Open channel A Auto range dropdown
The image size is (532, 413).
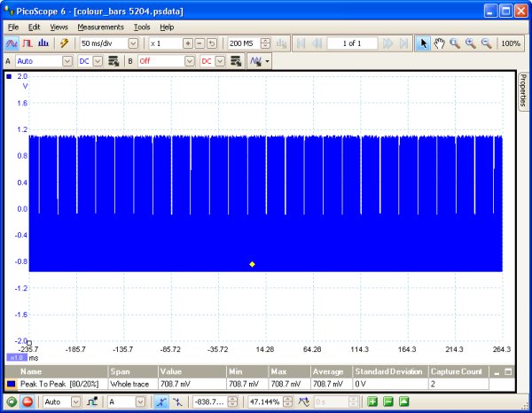coord(67,61)
